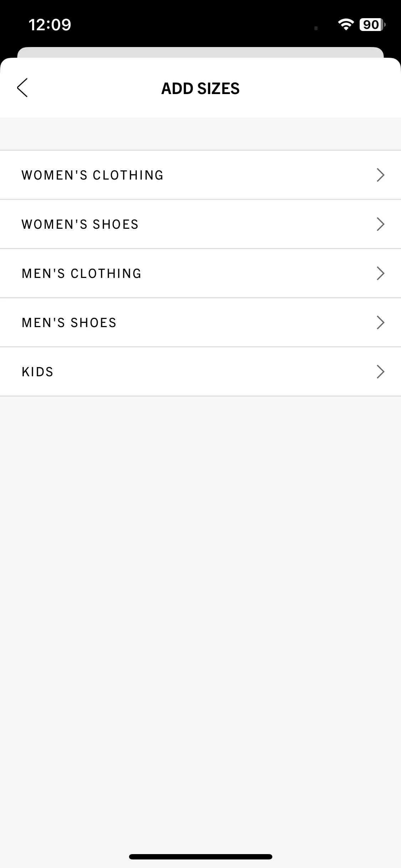Tap the 12:09 clock in status bar
Image resolution: width=401 pixels, height=868 pixels.
coord(50,25)
